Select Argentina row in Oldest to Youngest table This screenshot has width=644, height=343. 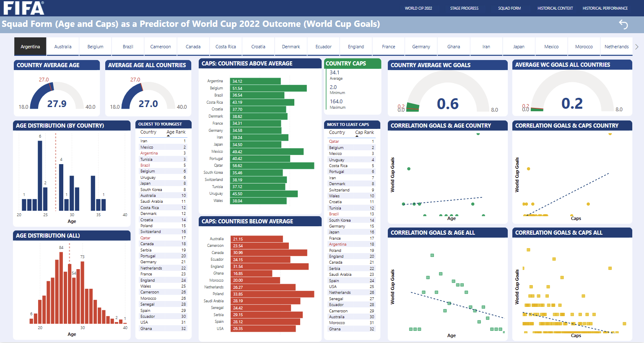coord(163,153)
